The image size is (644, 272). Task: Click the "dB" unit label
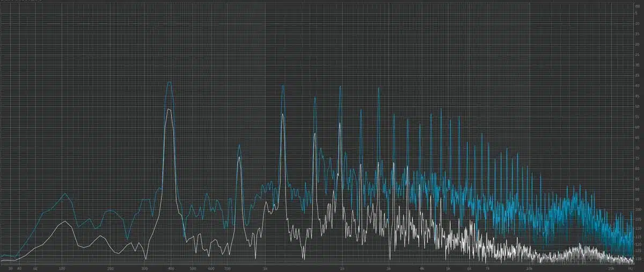pyautogui.click(x=637, y=6)
